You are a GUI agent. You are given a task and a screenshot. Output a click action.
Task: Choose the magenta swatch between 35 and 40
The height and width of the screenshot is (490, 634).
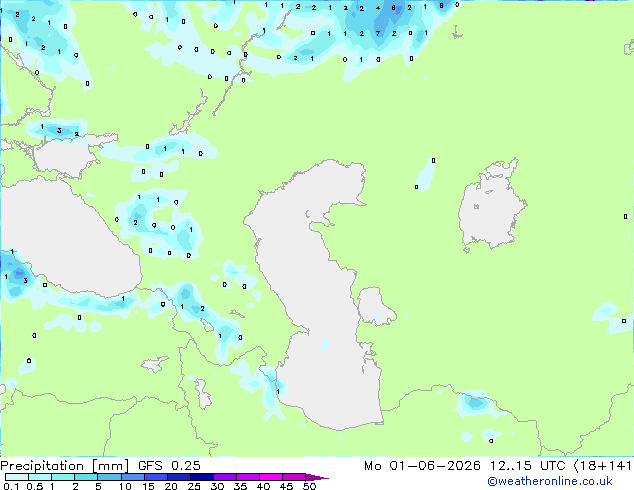pos(247,477)
